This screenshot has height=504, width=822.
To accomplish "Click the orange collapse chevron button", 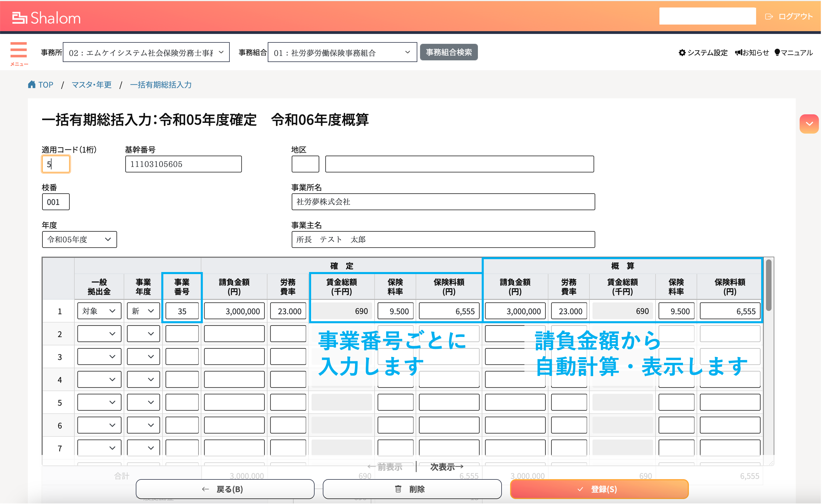I will click(810, 124).
